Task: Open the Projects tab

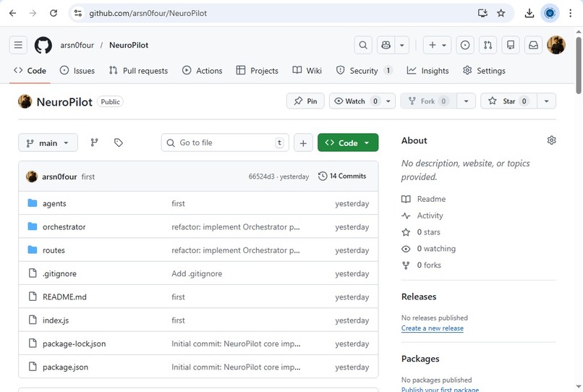Action: click(x=258, y=71)
